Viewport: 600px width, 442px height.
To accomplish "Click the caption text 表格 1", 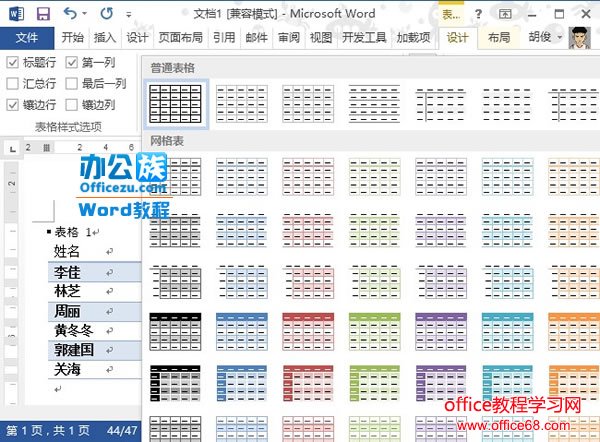I will [x=72, y=232].
